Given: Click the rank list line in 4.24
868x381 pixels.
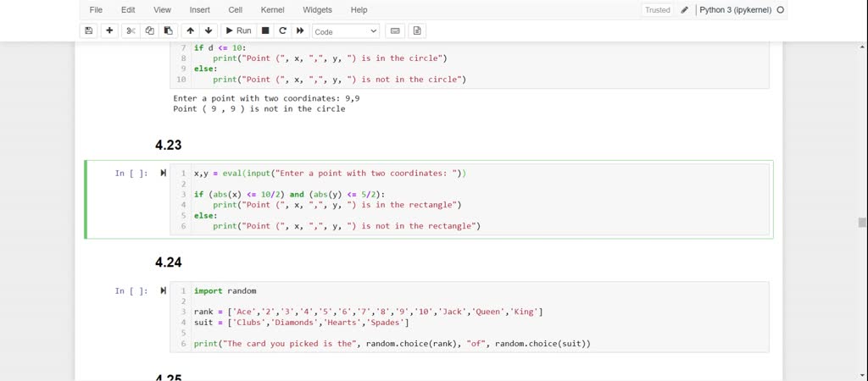Looking at the screenshot, I should point(368,312).
